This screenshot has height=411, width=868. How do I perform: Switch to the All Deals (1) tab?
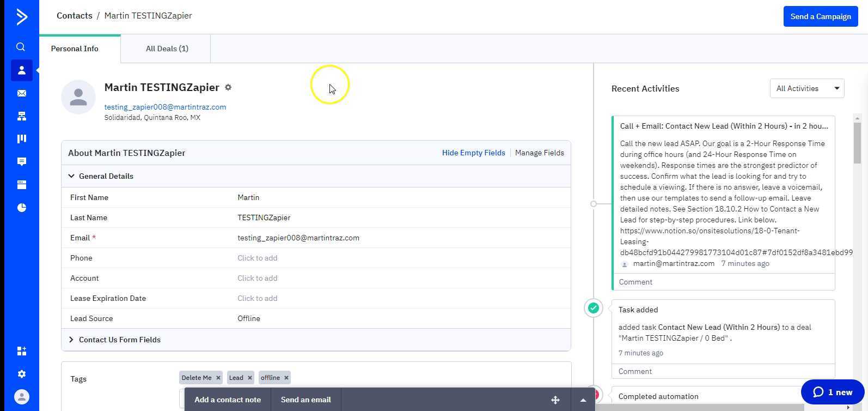tap(167, 49)
